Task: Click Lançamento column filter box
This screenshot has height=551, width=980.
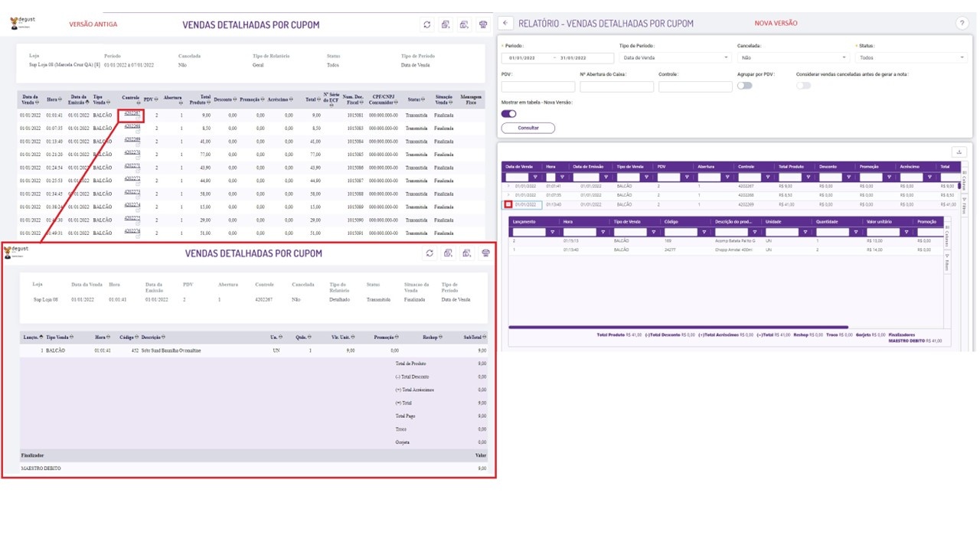Action: [530, 232]
